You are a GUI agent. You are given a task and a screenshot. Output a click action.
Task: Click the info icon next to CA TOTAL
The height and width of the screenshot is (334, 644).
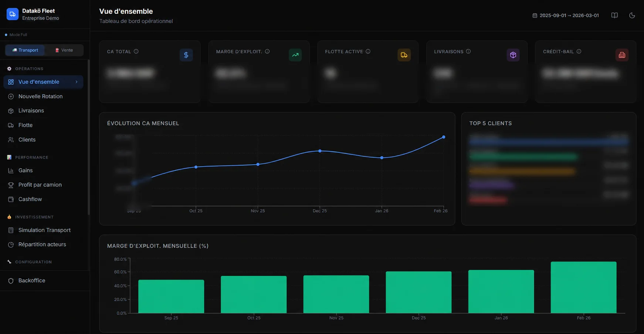[x=136, y=51]
